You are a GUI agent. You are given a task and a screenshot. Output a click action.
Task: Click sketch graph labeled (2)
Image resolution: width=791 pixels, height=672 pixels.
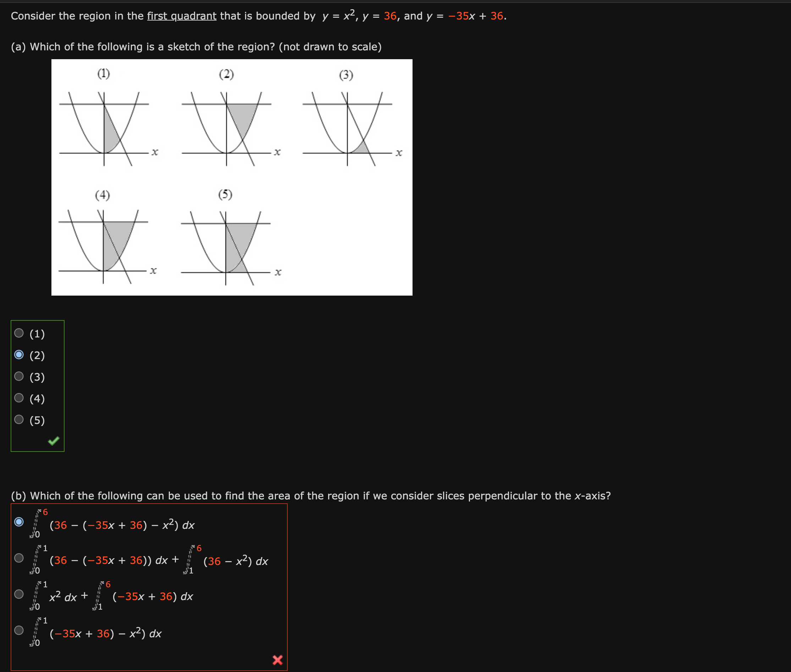point(226,128)
